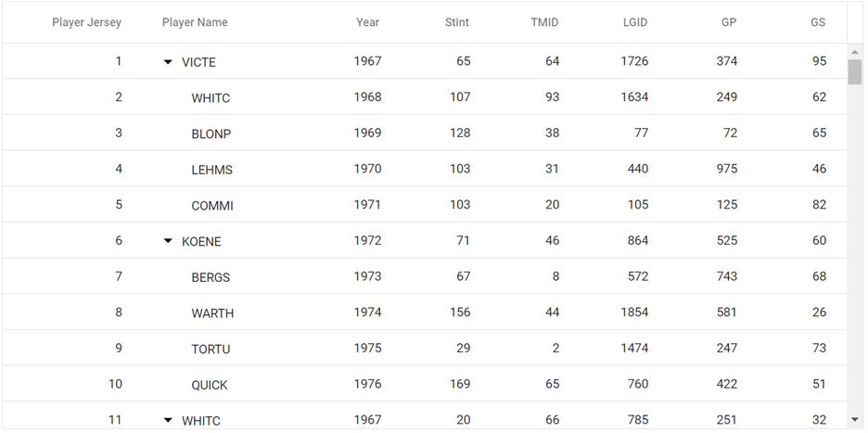Sort by LGID column header
The height and width of the screenshot is (433, 868).
(634, 22)
